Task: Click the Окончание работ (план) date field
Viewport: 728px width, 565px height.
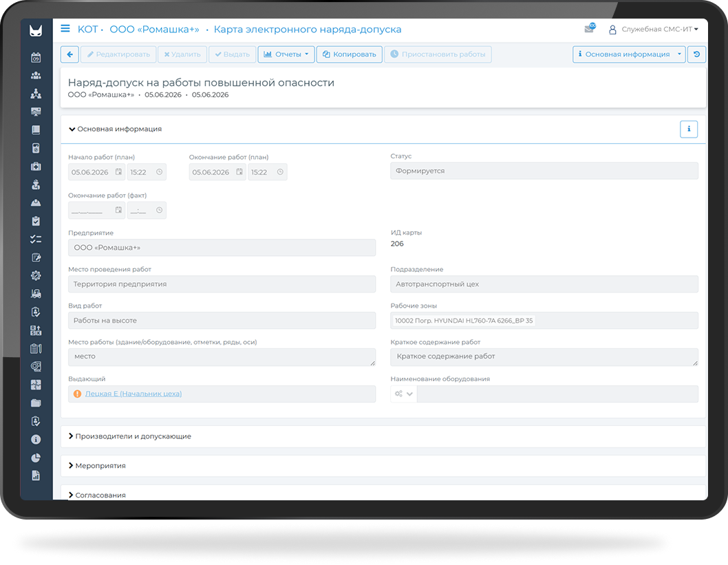Action: pos(211,172)
